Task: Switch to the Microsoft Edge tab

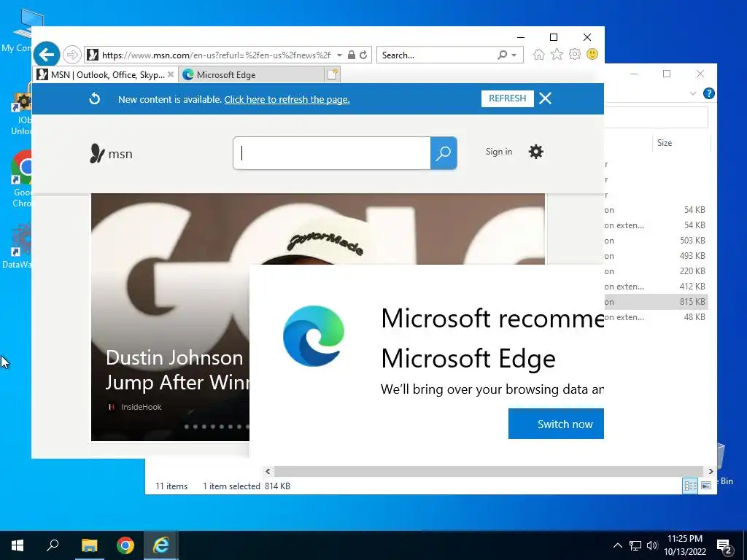Action: point(252,75)
